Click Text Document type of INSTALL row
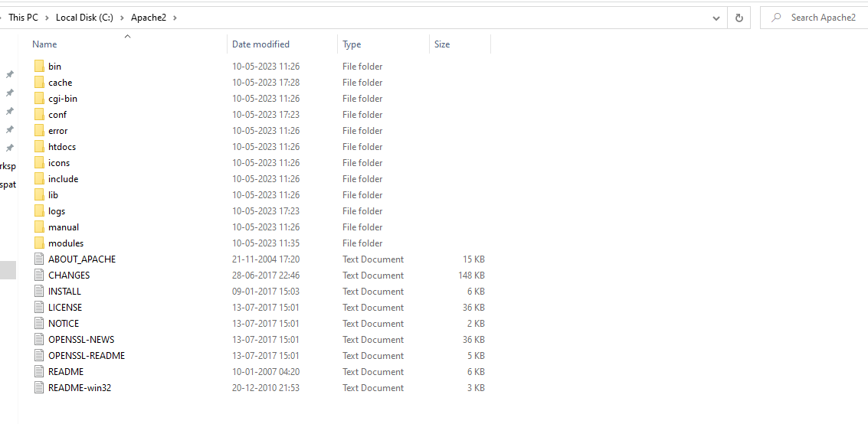This screenshot has height=424, width=868. click(373, 292)
